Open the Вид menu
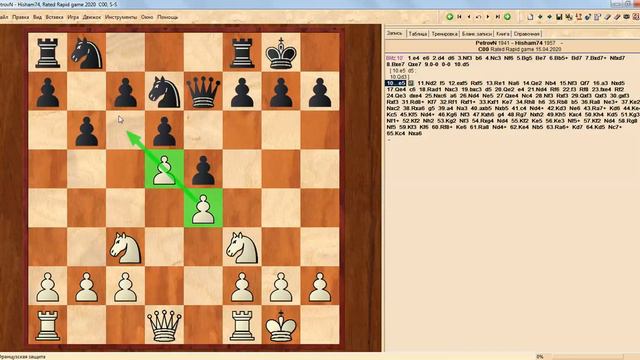This screenshot has width=640, height=360. click(x=37, y=17)
